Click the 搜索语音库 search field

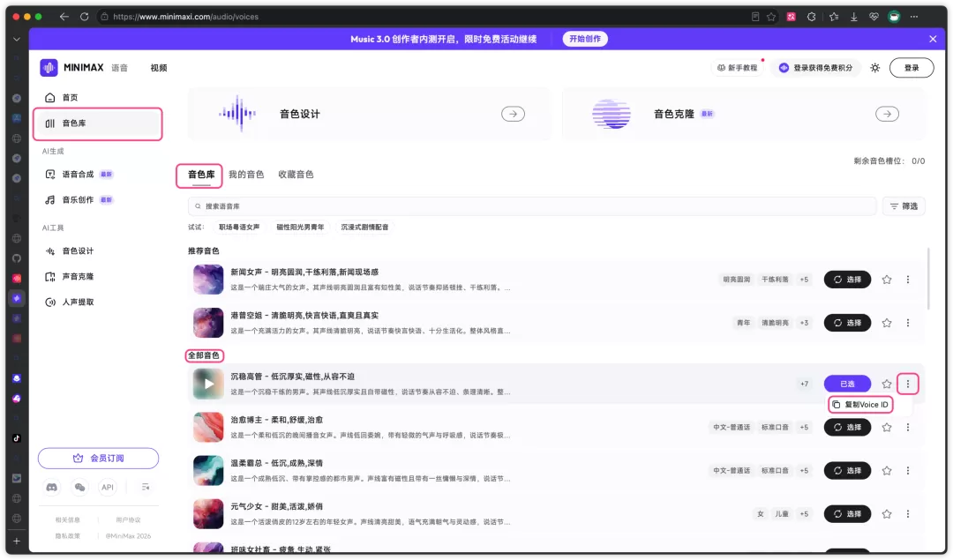532,206
